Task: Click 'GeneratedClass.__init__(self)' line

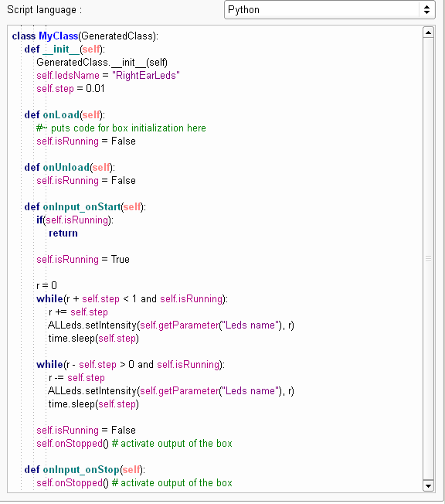Action: 102,63
